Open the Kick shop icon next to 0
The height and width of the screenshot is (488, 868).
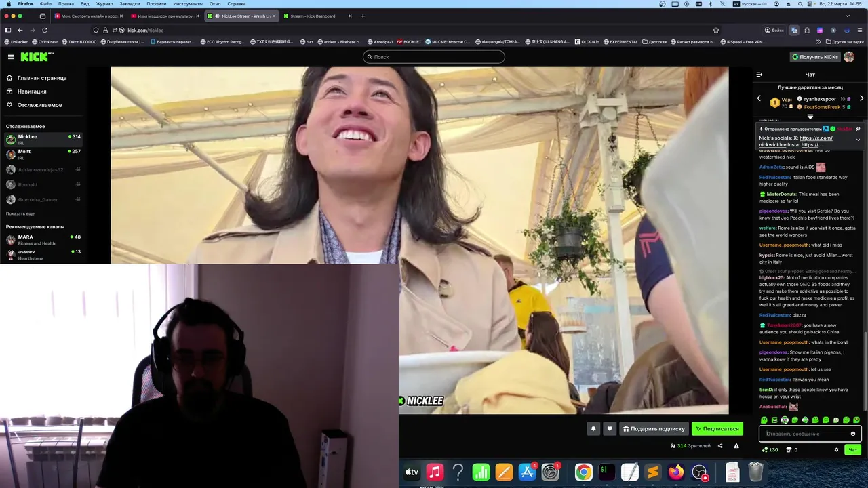point(789,449)
